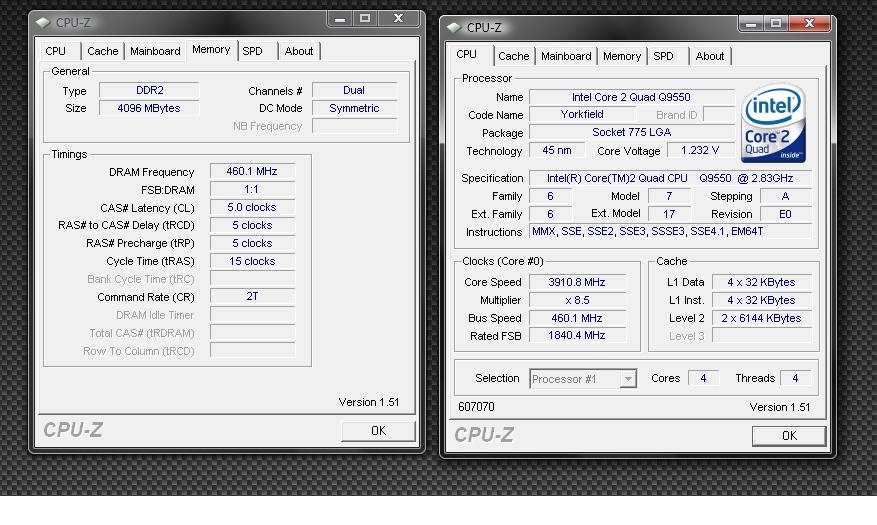
Task: Close the right CPU-Z processor window
Action: click(x=809, y=23)
